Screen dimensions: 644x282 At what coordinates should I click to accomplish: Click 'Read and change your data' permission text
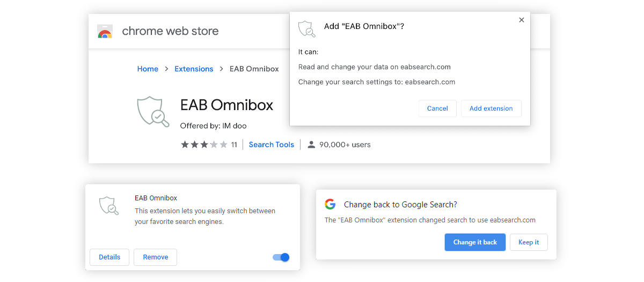click(x=375, y=67)
